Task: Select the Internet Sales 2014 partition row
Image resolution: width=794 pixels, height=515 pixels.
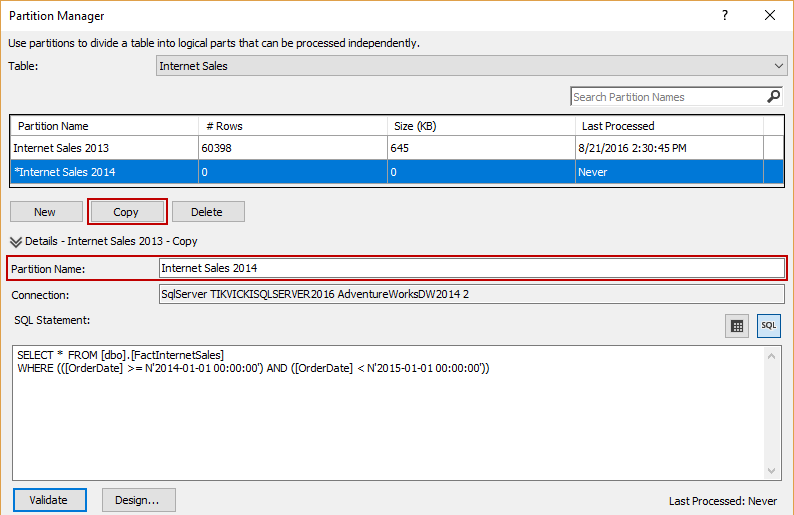Action: [100, 172]
